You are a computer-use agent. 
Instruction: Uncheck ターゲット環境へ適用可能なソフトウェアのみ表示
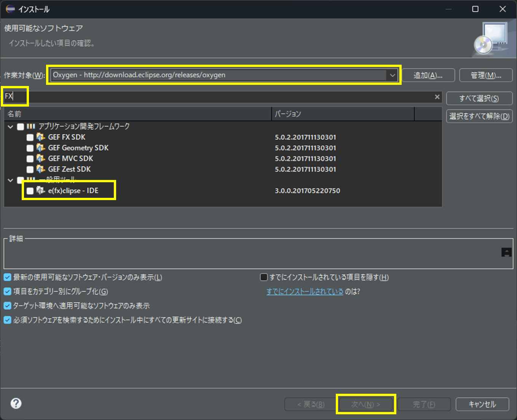(x=7, y=305)
